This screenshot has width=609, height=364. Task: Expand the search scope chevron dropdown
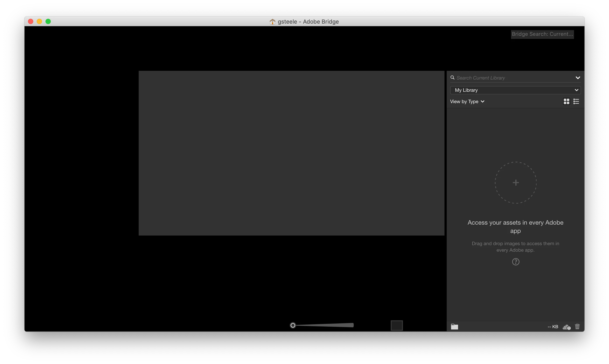pos(577,78)
